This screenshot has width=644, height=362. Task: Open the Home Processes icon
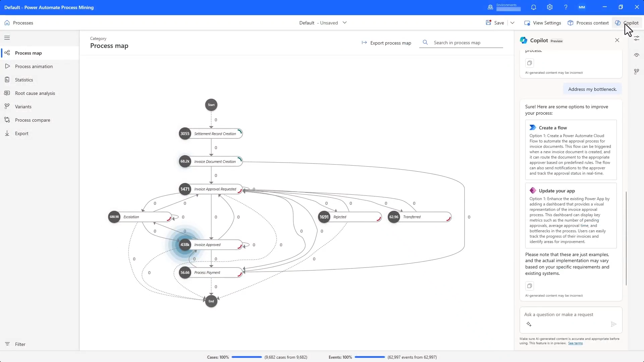(x=7, y=23)
